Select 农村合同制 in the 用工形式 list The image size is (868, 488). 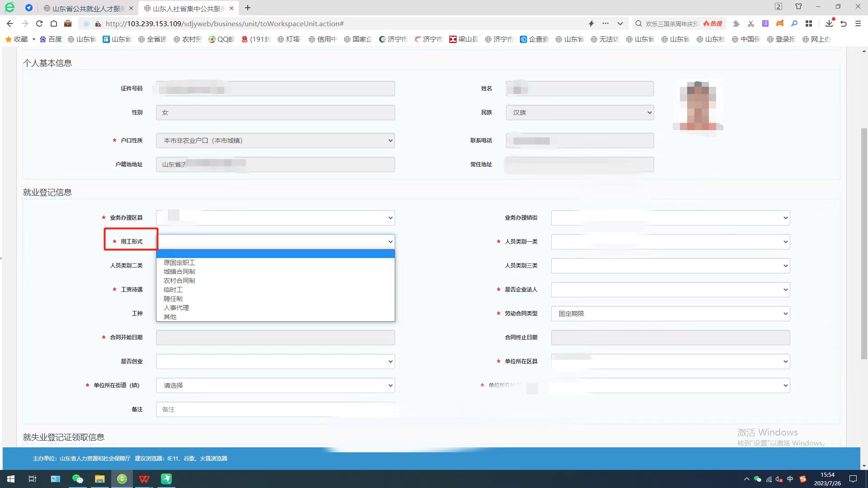(x=275, y=281)
